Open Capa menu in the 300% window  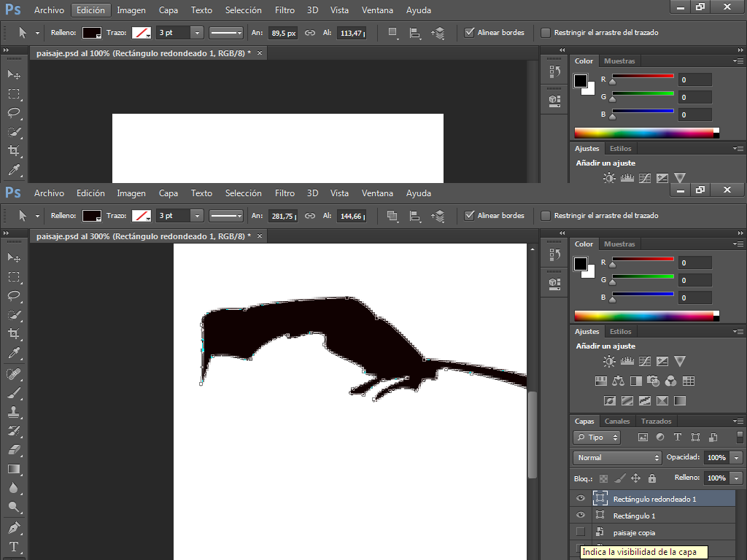pos(169,192)
